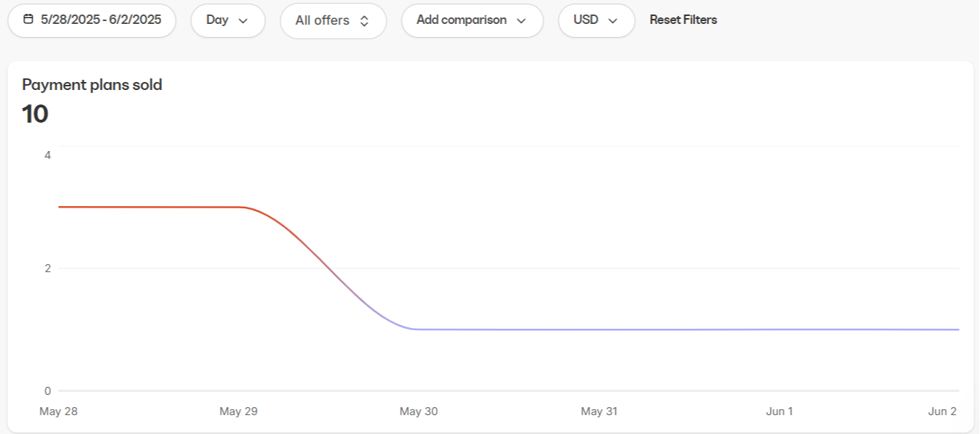Click the chevron next to USD
This screenshot has height=434, width=980.
[x=612, y=20]
